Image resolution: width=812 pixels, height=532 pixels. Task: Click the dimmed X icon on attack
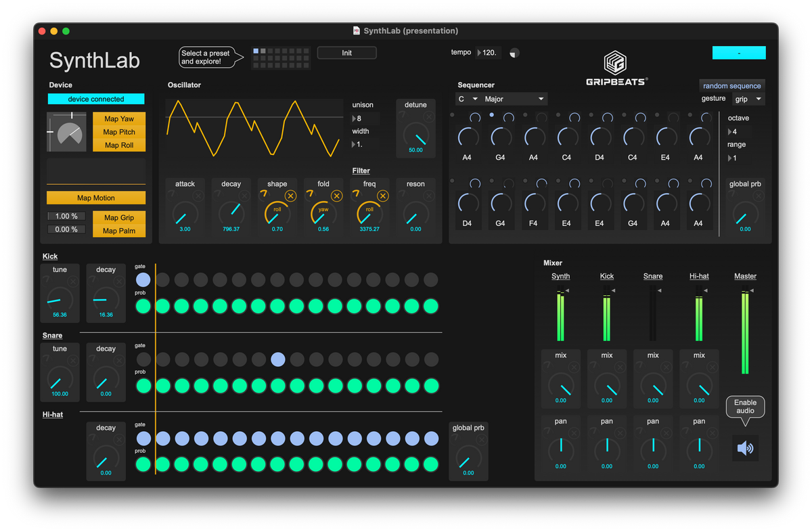pyautogui.click(x=198, y=196)
